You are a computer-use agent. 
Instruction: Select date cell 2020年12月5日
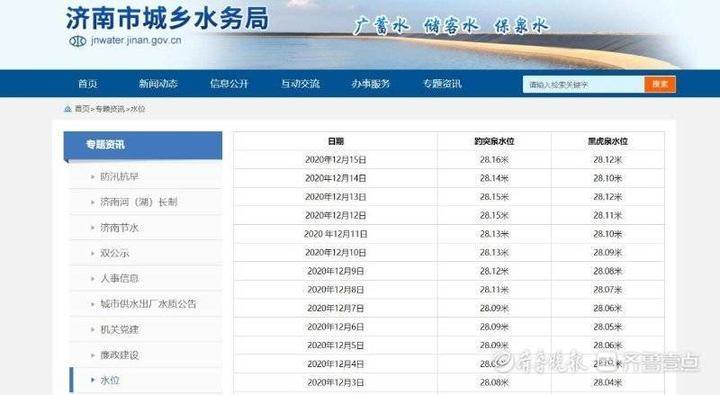click(x=336, y=345)
